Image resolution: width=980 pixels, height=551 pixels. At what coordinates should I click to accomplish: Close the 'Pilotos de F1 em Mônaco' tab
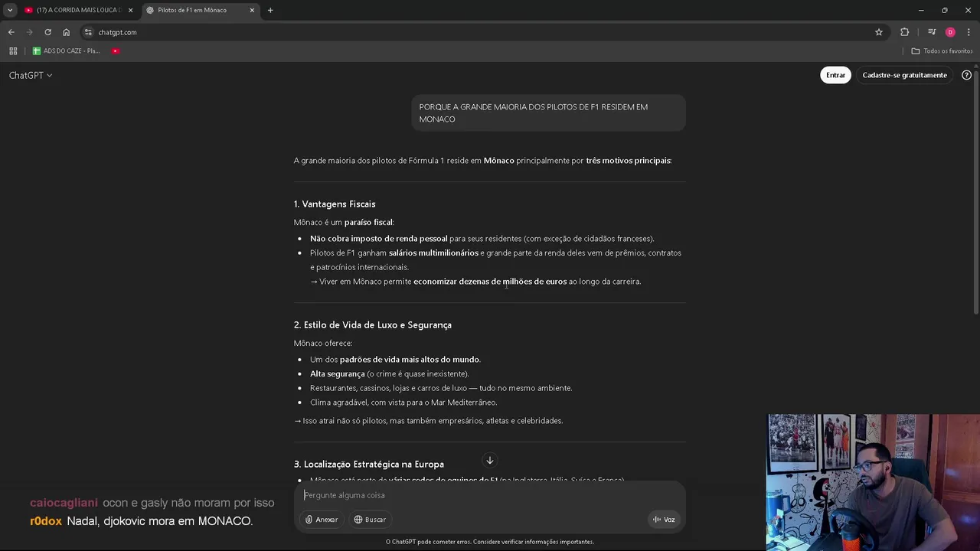tap(252, 10)
